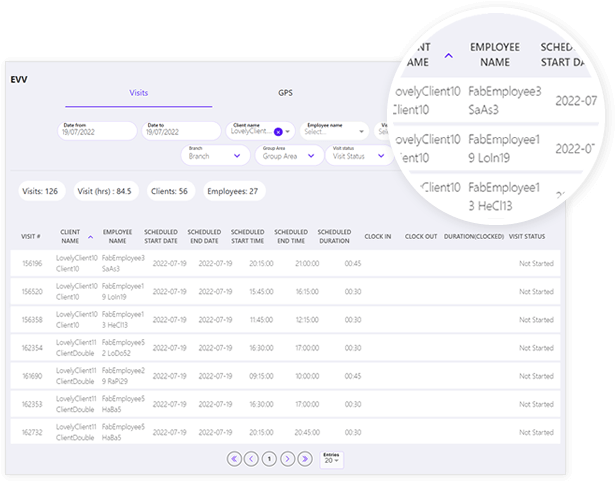Click employee FabEmployee52 LoDo52 in the table
The height and width of the screenshot is (482, 616).
[123, 348]
